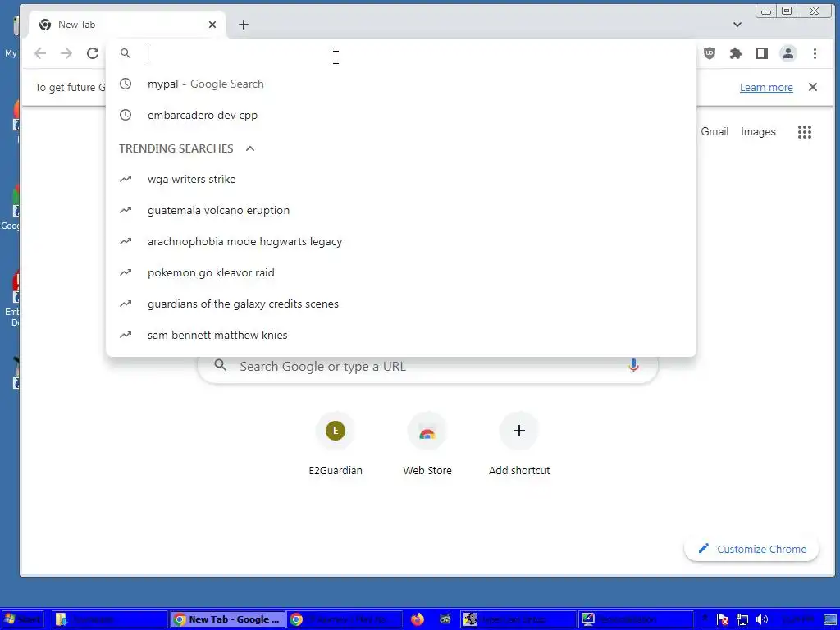The width and height of the screenshot is (840, 630).
Task: Select the 'mypal - Google Search' suggestion
Action: coord(400,84)
